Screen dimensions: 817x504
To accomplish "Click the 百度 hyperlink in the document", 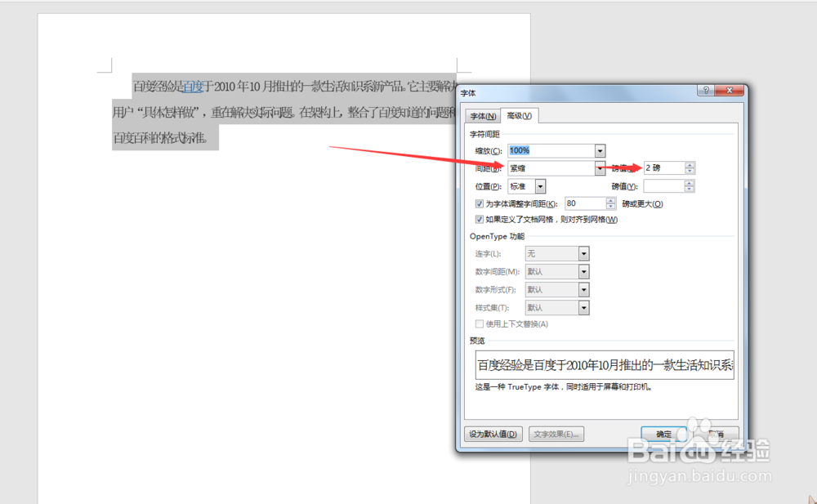I will point(193,87).
